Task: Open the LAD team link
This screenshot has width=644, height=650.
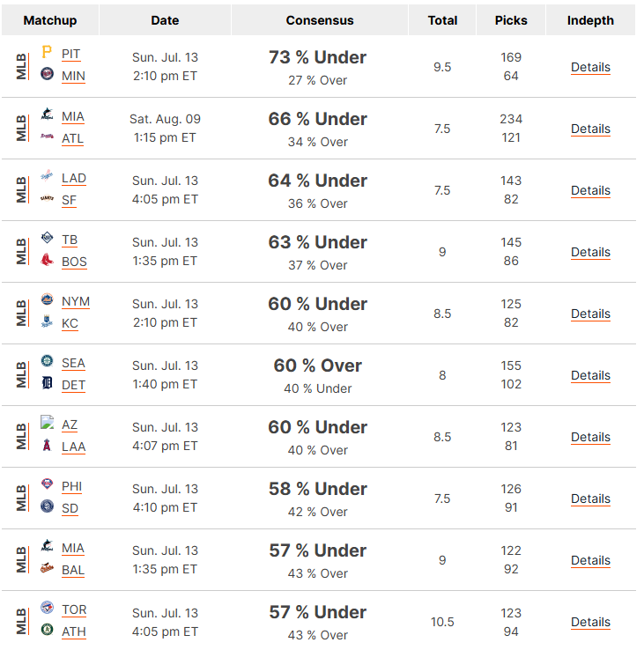Action: 74,178
